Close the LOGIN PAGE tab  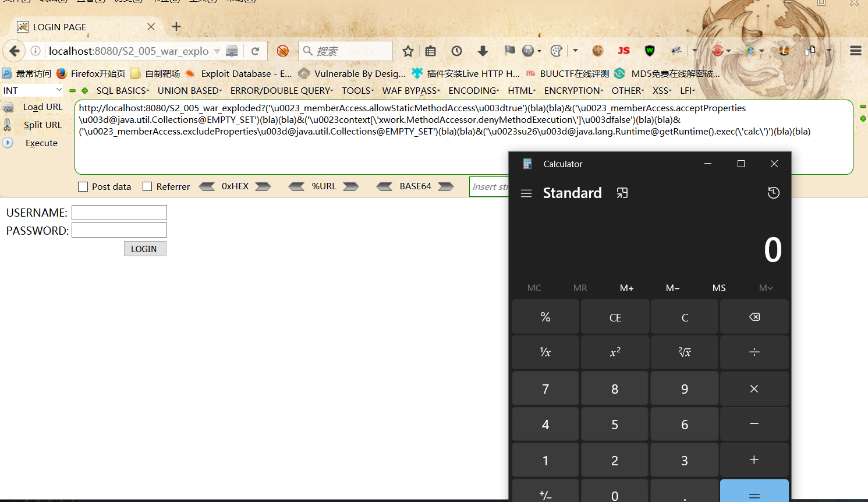pyautogui.click(x=151, y=27)
